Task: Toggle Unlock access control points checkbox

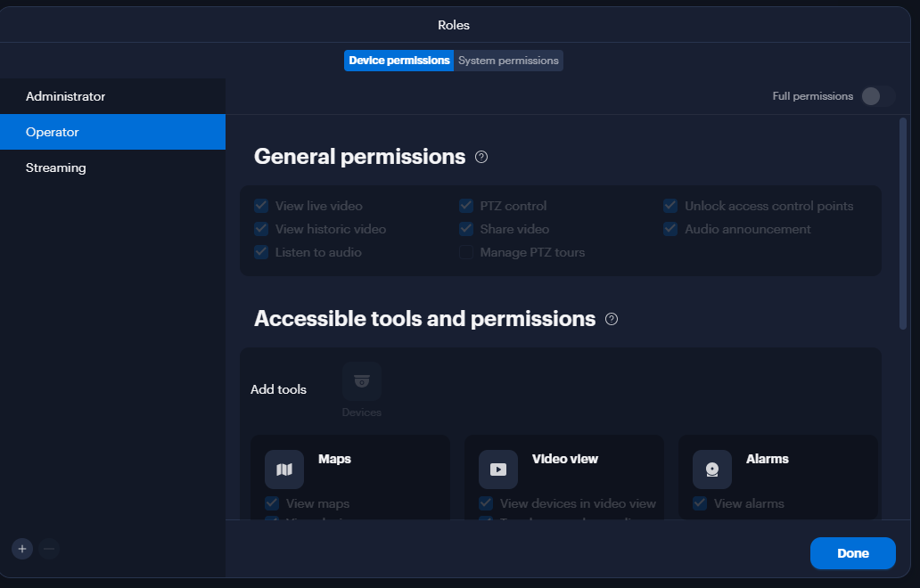Action: click(670, 206)
